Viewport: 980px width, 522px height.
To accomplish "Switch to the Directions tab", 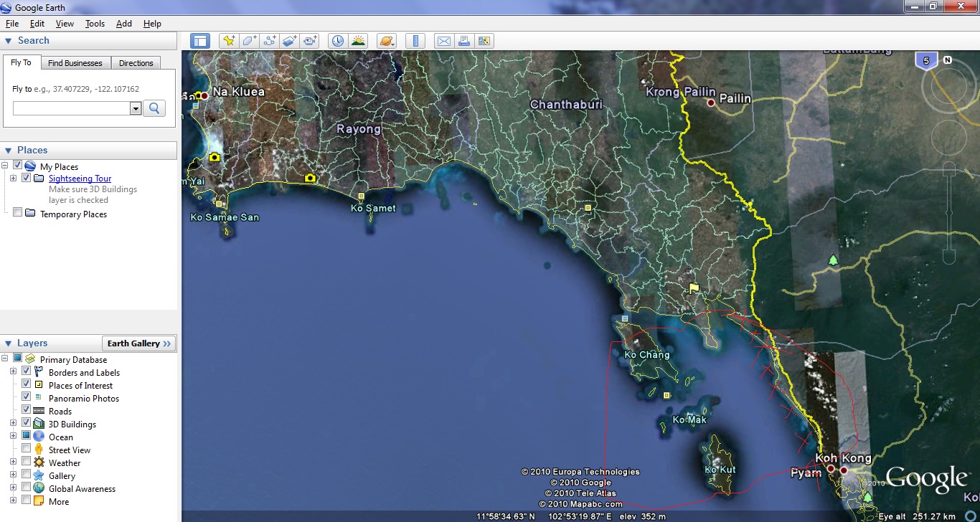I will pyautogui.click(x=136, y=63).
